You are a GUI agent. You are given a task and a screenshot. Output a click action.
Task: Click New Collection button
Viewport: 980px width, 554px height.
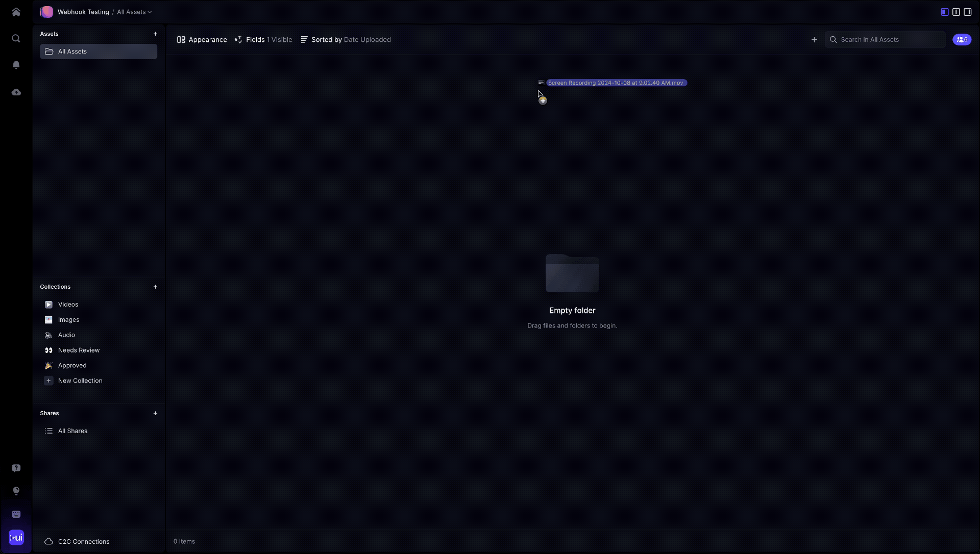click(x=80, y=381)
